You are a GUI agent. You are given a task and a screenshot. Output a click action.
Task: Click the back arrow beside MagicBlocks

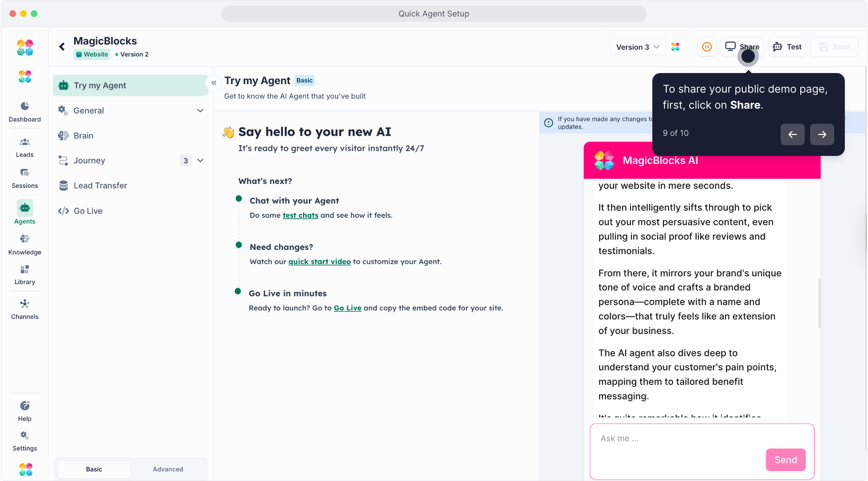pos(62,47)
